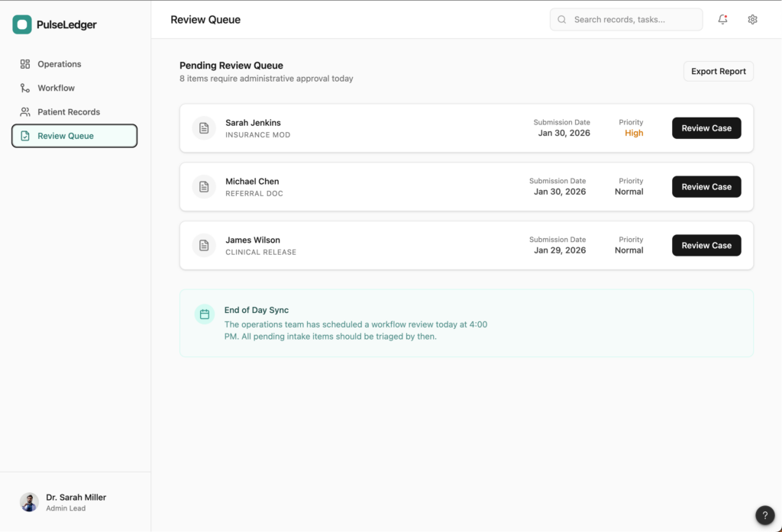Image resolution: width=782 pixels, height=532 pixels.
Task: Click the Jan 29, 2026 submission date
Action: pyautogui.click(x=560, y=250)
